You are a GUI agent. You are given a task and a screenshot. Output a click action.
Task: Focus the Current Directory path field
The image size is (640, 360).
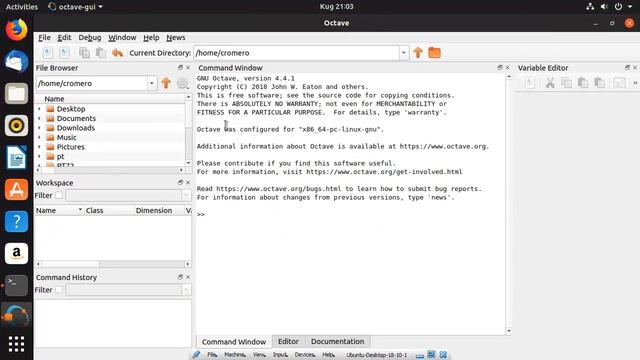coord(297,53)
